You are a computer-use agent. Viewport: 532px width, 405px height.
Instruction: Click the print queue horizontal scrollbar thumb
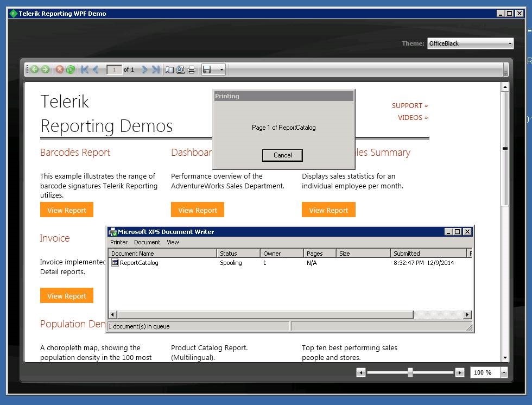pos(265,315)
